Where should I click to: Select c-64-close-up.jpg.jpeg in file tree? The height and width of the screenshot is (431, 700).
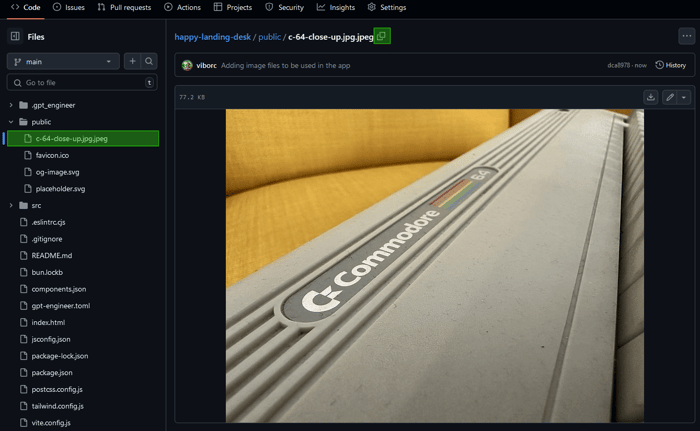click(x=83, y=138)
